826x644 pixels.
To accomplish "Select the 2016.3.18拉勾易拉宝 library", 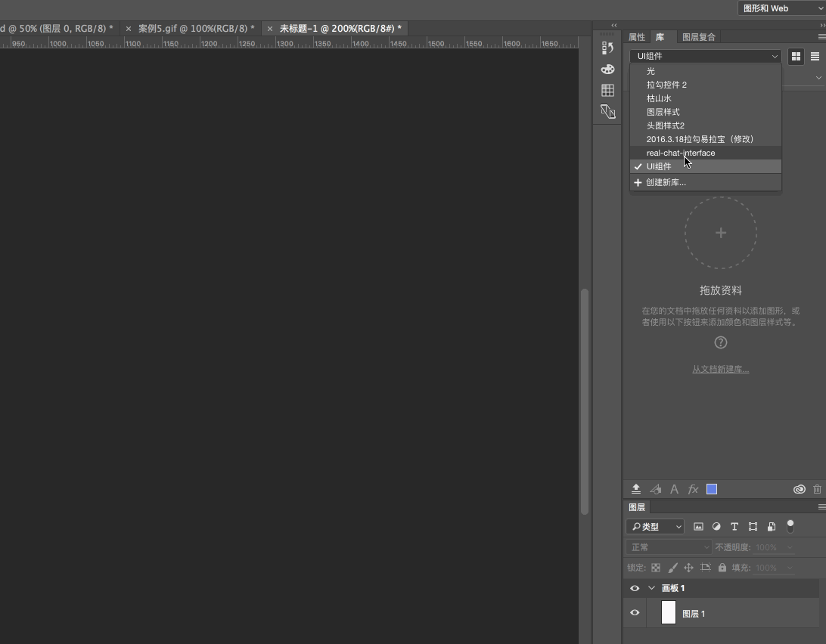I will [x=706, y=139].
